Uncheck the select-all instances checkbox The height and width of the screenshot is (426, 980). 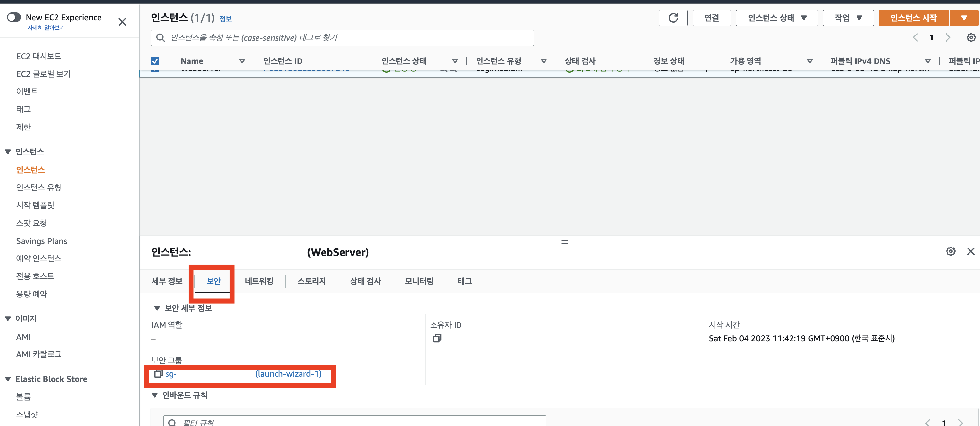[155, 61]
